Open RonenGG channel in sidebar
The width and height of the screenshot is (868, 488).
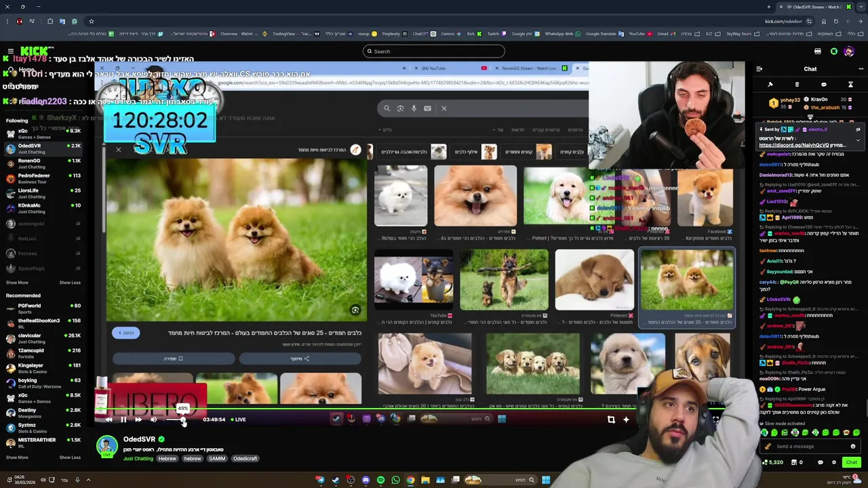42,163
